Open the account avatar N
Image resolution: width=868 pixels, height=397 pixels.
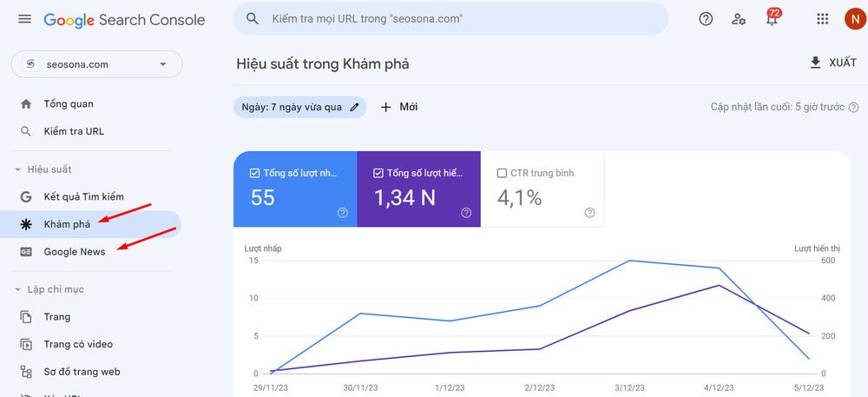(855, 19)
